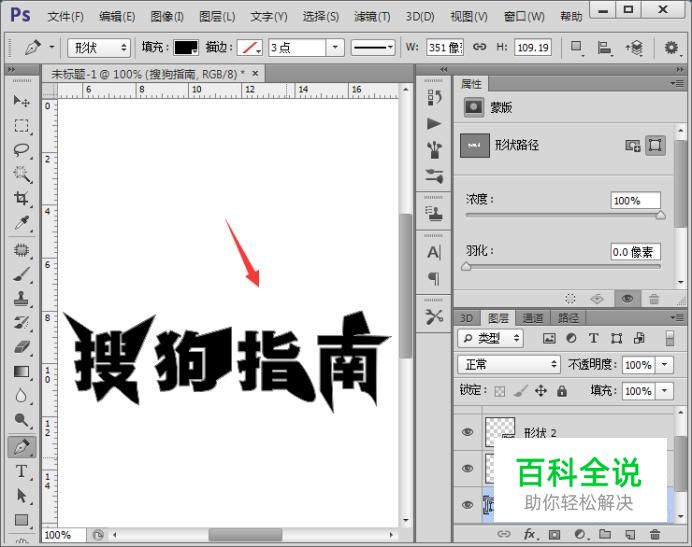Select the History Brush tool

[21, 323]
